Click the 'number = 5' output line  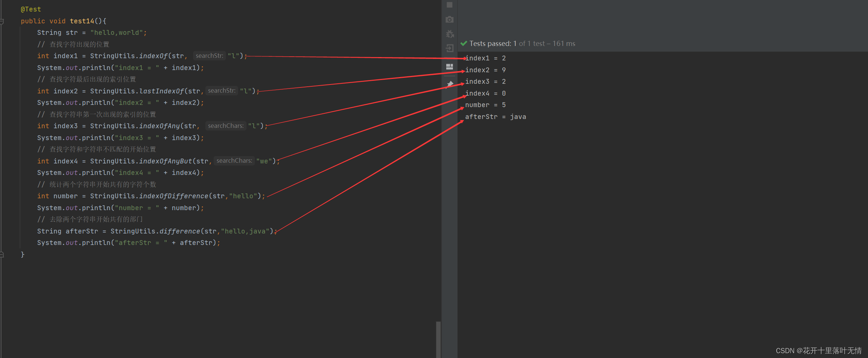click(486, 105)
